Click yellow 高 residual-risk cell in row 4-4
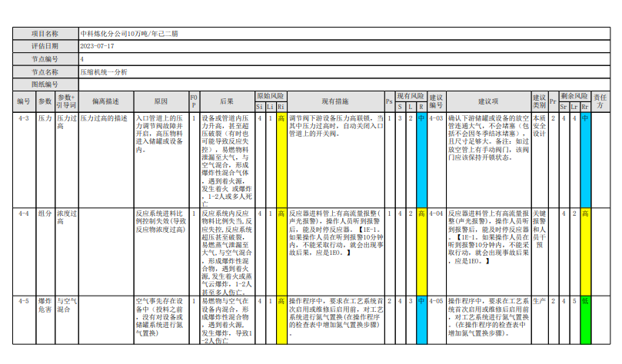This screenshot has width=622, height=364. [586, 252]
